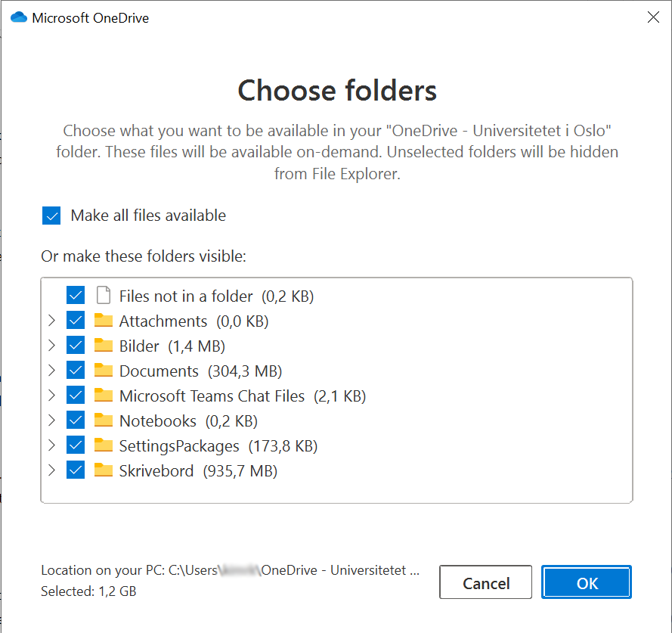Deselect the Bilder folder checkbox

pos(76,345)
